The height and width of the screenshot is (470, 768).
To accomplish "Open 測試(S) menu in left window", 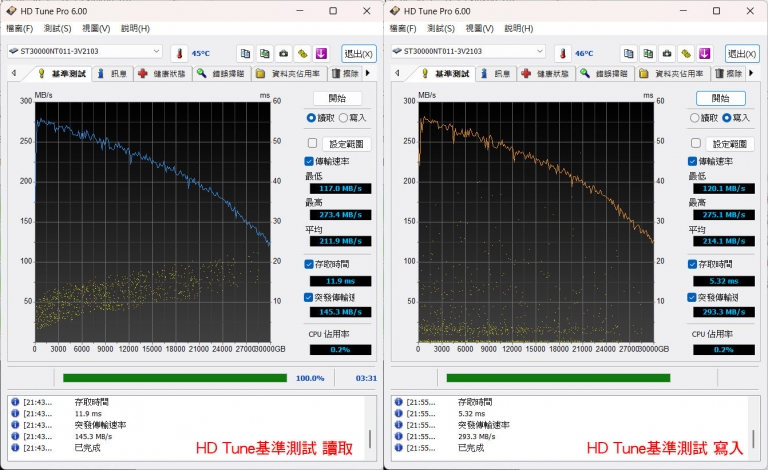I will coord(57,28).
